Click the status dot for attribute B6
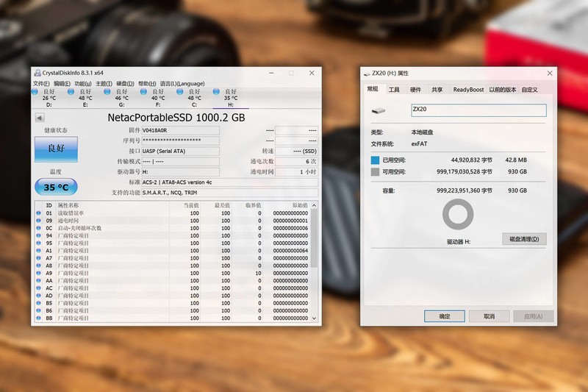 [39, 310]
